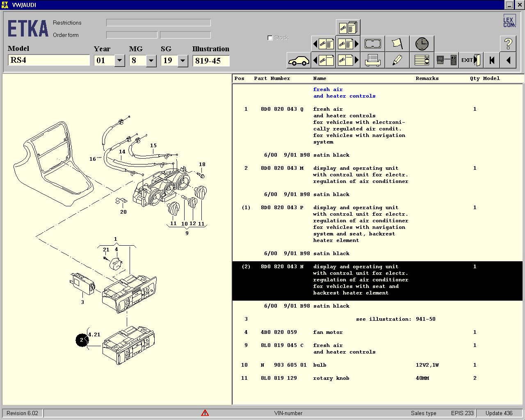Click the Restrictions field
The width and height of the screenshot is (525, 420).
[x=158, y=23]
